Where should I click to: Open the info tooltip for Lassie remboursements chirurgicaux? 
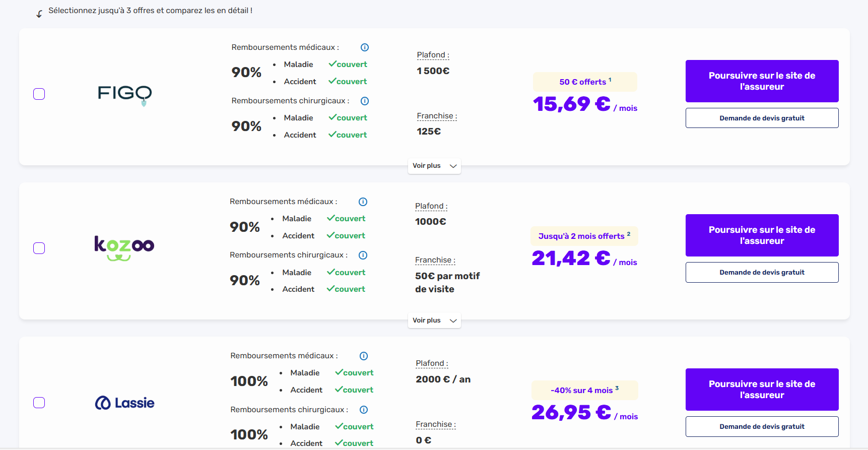click(363, 410)
